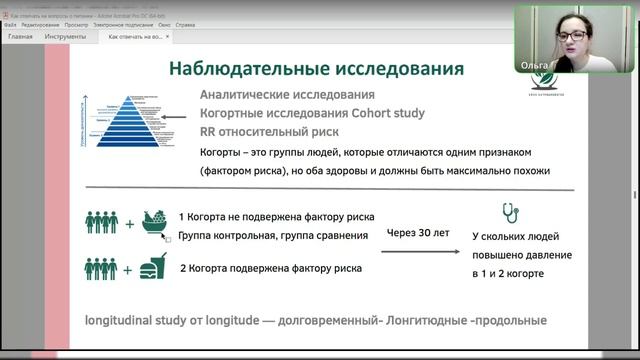Click the text 'Аналитические исследования'

pos(287,95)
